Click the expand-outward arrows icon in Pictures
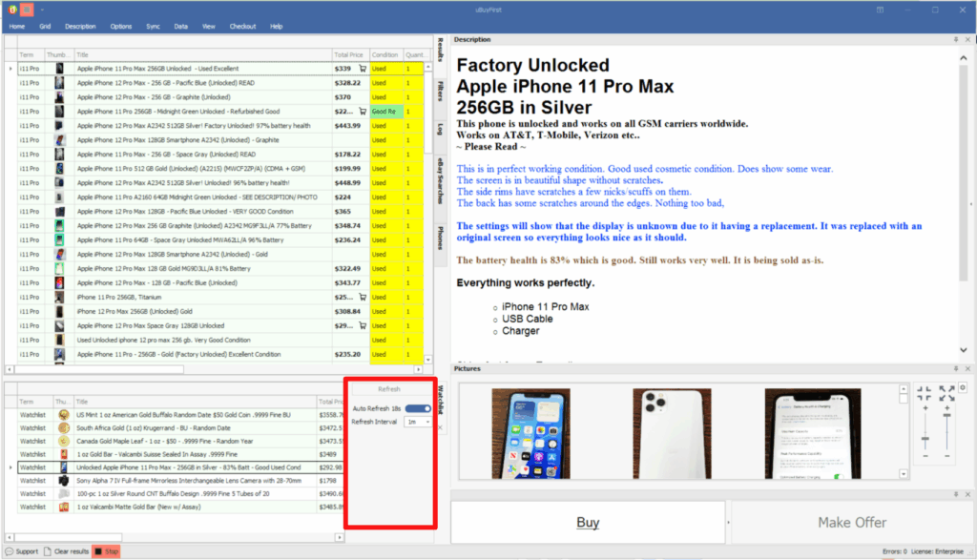977x560 pixels. point(947,393)
